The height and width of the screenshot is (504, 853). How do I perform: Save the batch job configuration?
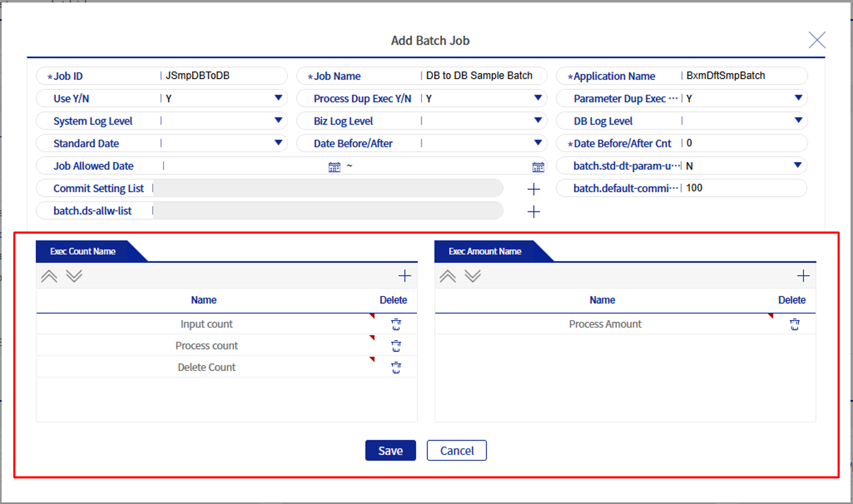pos(390,450)
